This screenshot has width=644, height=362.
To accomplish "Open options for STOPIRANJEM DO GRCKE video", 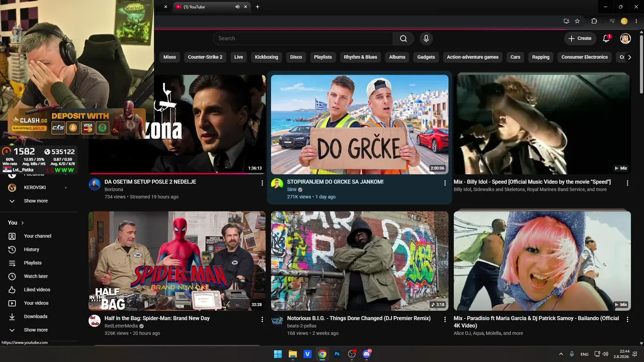I will click(x=445, y=184).
